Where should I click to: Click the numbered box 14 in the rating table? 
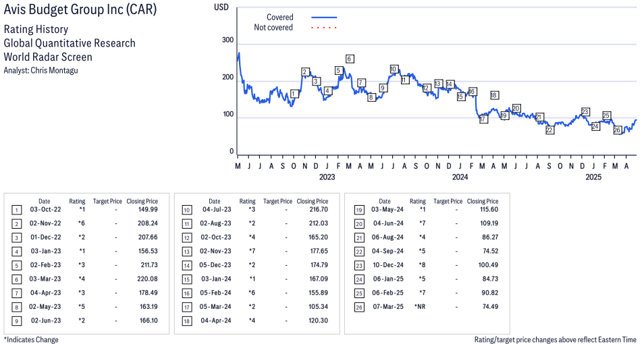coord(187,266)
